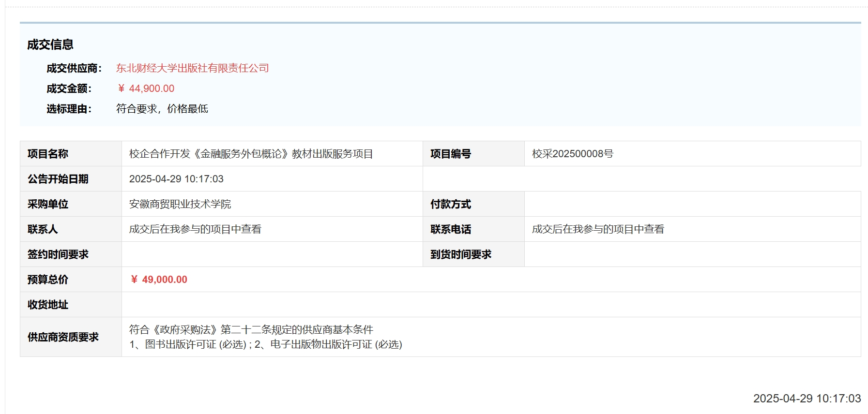The image size is (868, 414).
Task: Click the 到货时间要求 label cell
Action: [460, 254]
